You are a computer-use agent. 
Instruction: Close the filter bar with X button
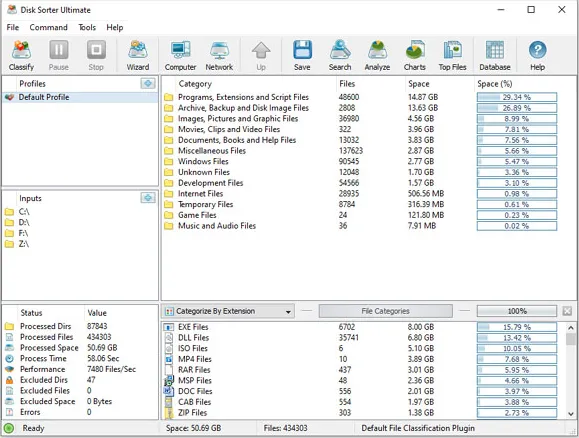(568, 311)
